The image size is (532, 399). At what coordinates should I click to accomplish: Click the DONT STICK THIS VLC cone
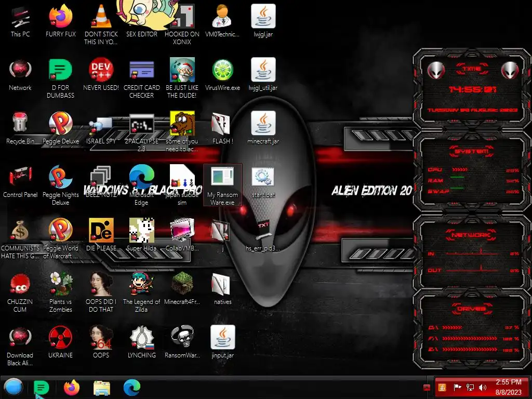point(101,25)
